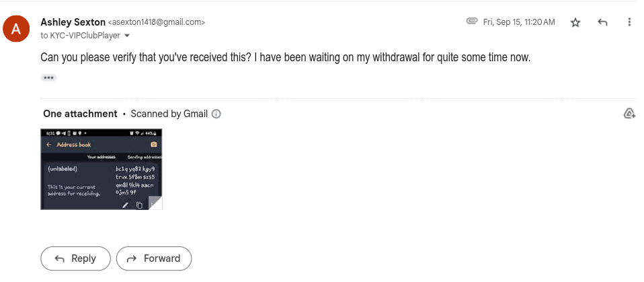
Task: Open the Address book screenshot attachment thumbnail
Action: (102, 169)
